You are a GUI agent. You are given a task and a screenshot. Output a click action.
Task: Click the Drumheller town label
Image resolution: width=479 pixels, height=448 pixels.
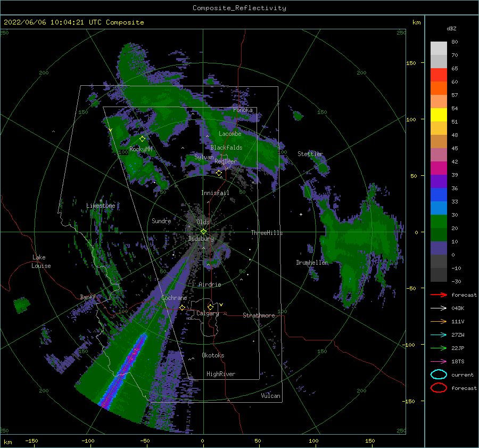[312, 263]
